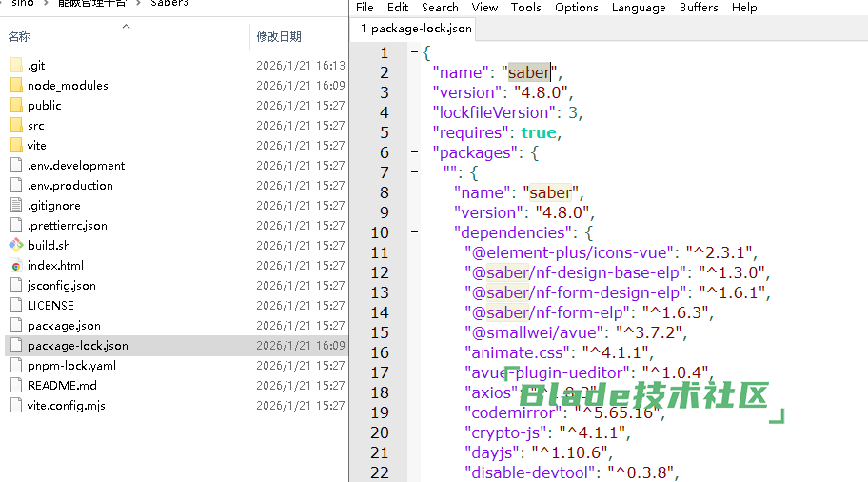Viewport: 868px width, 482px height.
Task: Open the Language menu
Action: (639, 8)
